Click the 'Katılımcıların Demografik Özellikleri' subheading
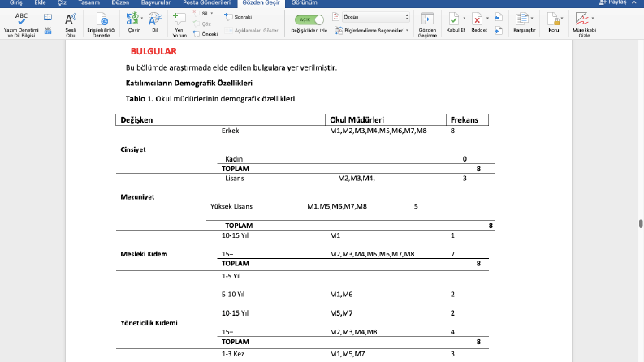 189,84
